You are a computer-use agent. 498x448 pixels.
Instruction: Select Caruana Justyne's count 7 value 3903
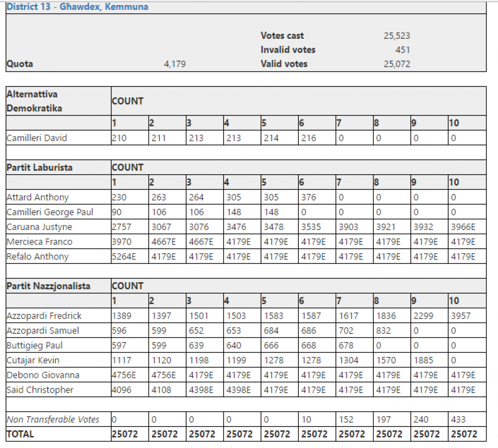pos(349,227)
